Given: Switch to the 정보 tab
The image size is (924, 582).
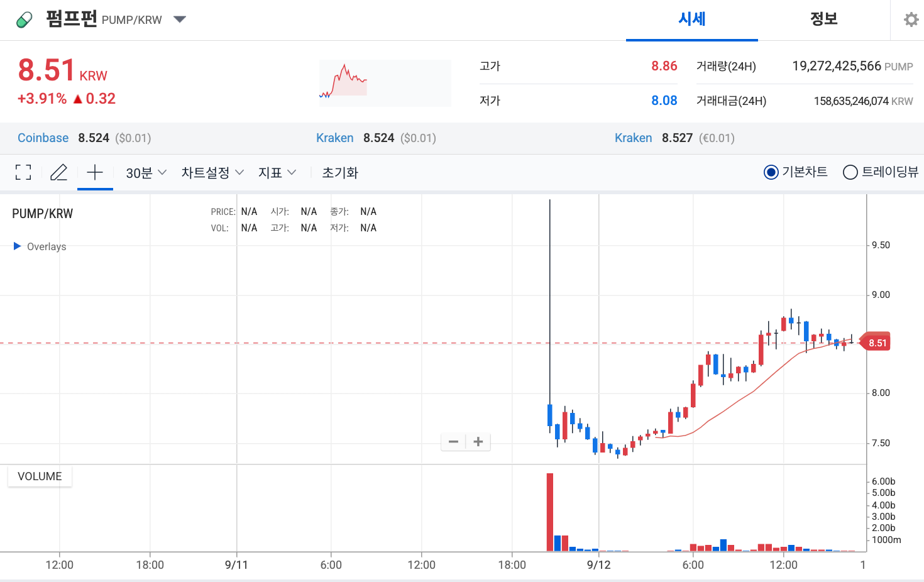Looking at the screenshot, I should [x=823, y=19].
